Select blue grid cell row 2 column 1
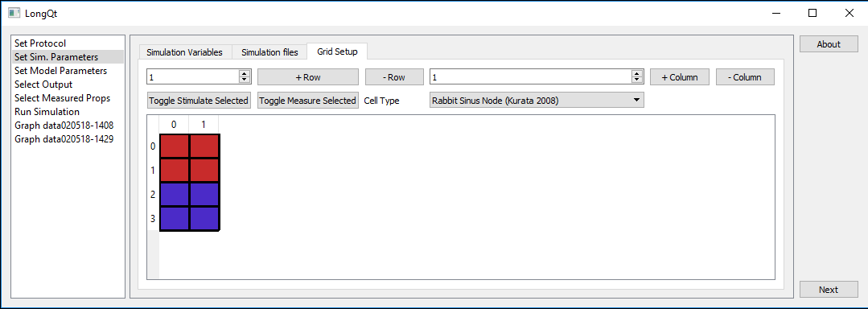868x309 pixels. coord(204,195)
